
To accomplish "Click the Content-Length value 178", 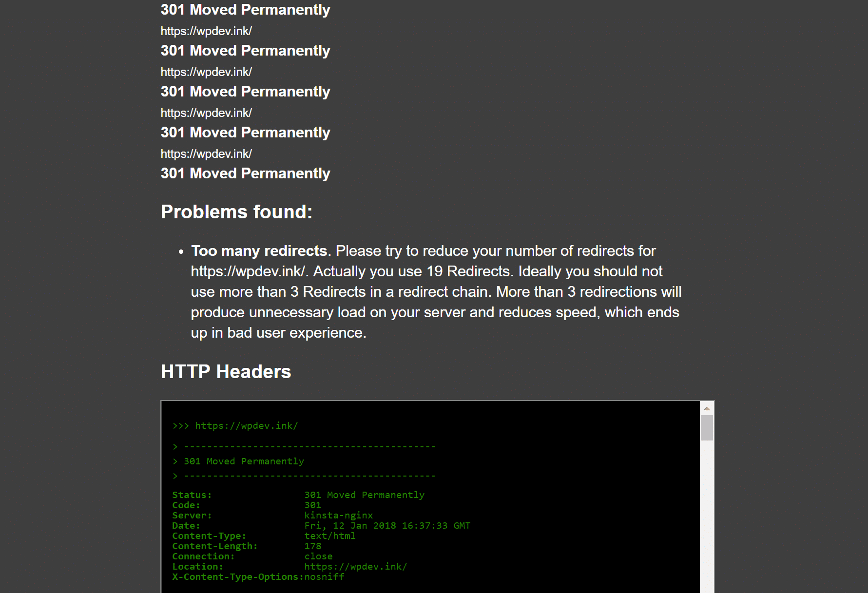I will pyautogui.click(x=312, y=546).
